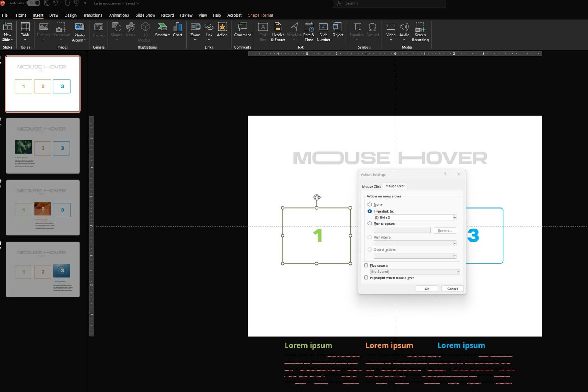
Task: Open the Animations ribbon tab
Action: click(x=119, y=15)
